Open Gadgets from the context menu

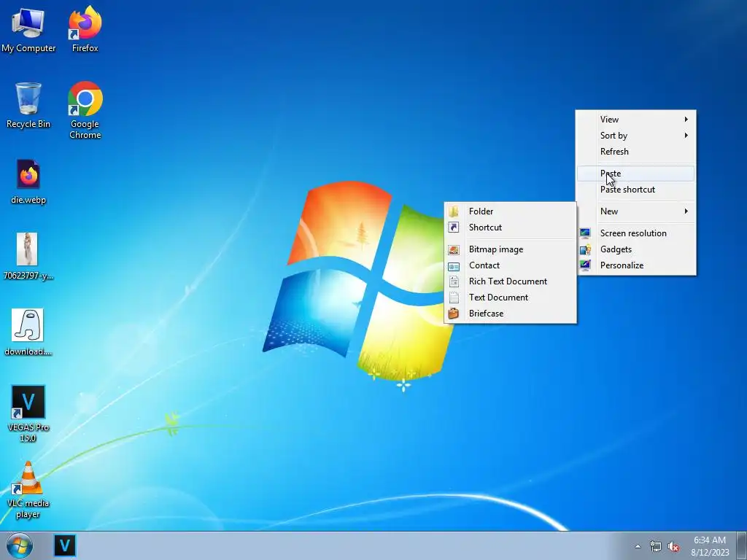[x=635, y=249]
